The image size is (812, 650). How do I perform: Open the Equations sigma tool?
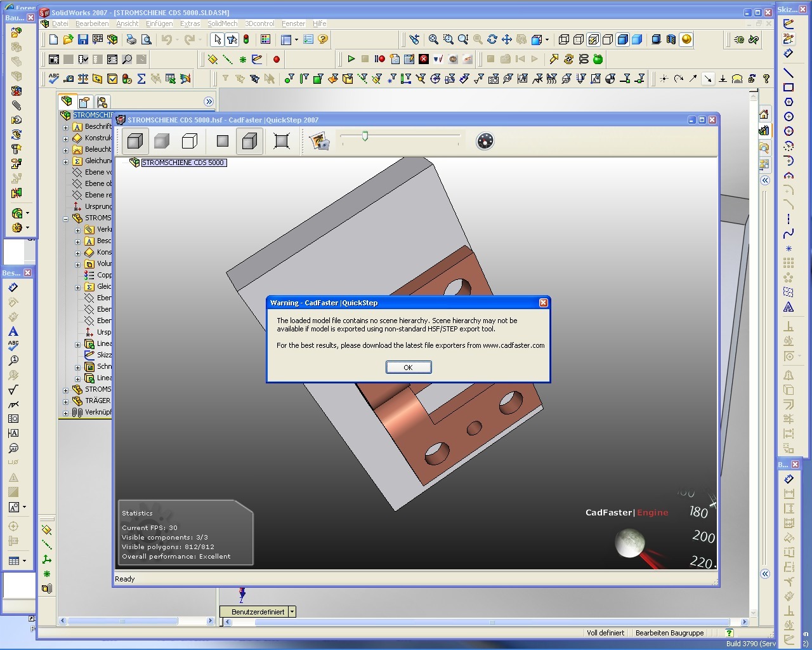coord(141,79)
